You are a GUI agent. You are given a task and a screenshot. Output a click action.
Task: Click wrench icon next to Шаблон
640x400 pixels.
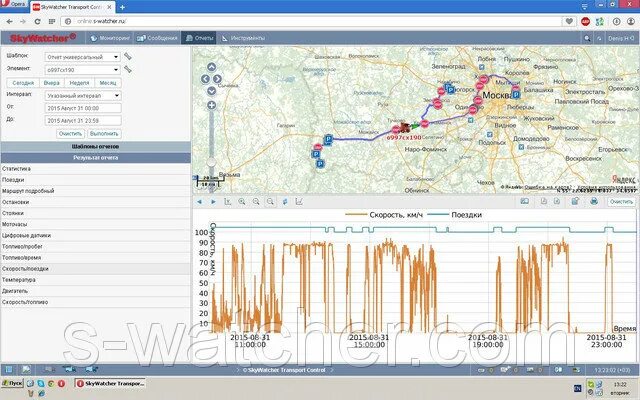(x=128, y=56)
